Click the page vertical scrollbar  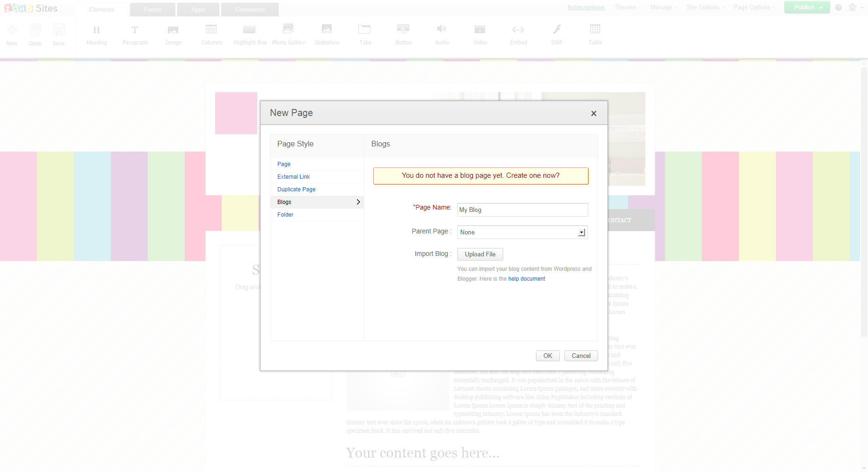coord(864,201)
